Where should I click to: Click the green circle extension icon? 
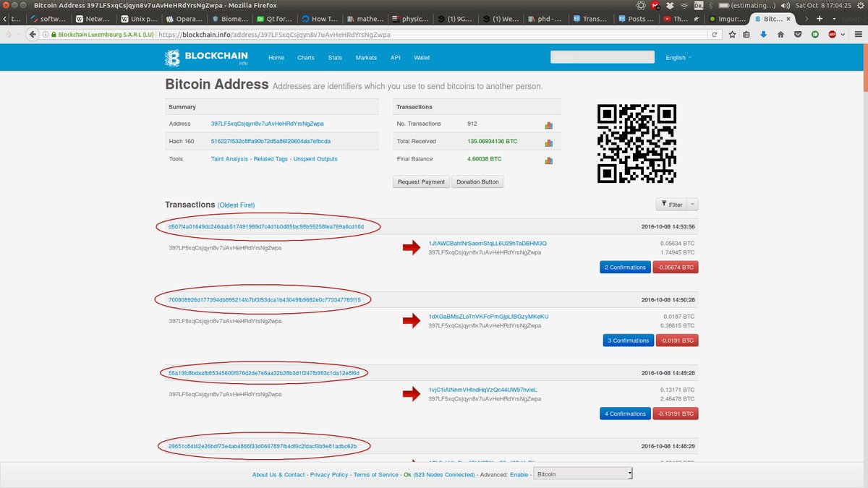815,34
